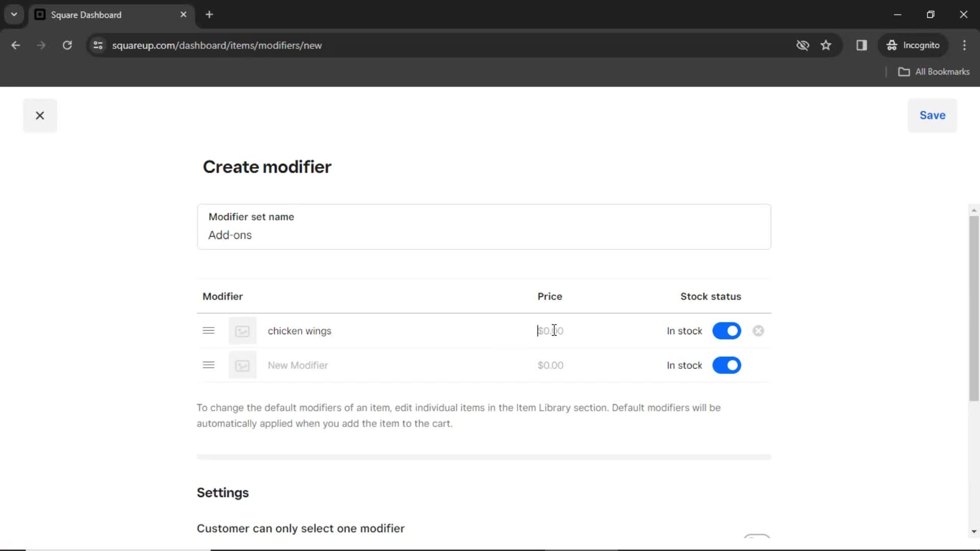Select the Square Dashboard tab
Image resolution: width=980 pixels, height=551 pixels.
click(x=111, y=15)
